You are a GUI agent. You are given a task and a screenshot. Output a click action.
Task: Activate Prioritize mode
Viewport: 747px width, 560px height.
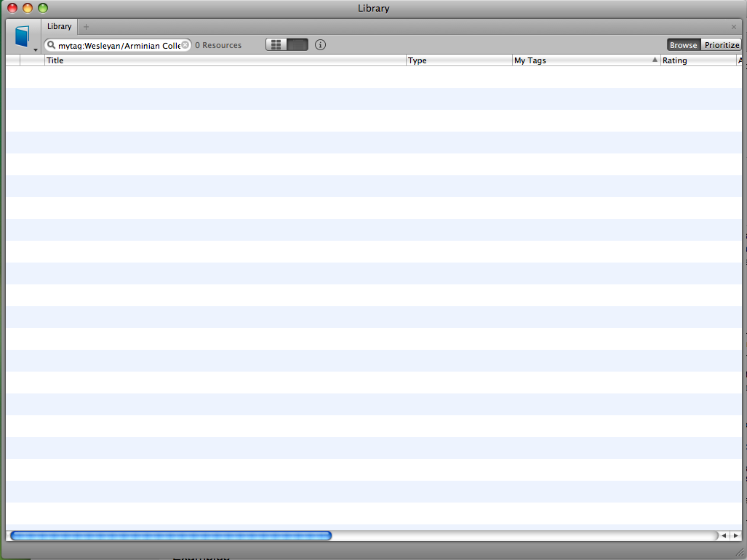click(x=722, y=45)
